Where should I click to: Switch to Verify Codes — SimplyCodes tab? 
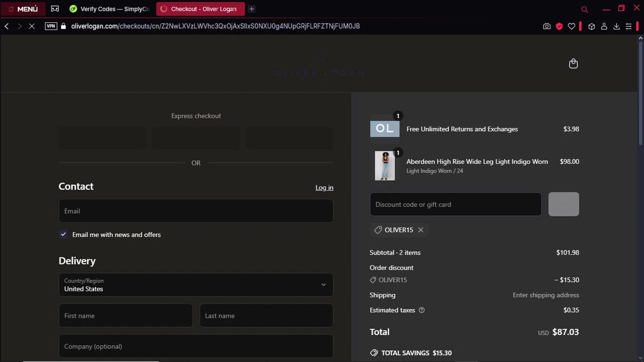pos(110,9)
